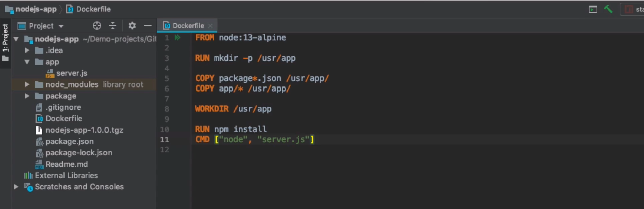Click the green hammer build icon
This screenshot has height=209, width=644.
pos(608,9)
